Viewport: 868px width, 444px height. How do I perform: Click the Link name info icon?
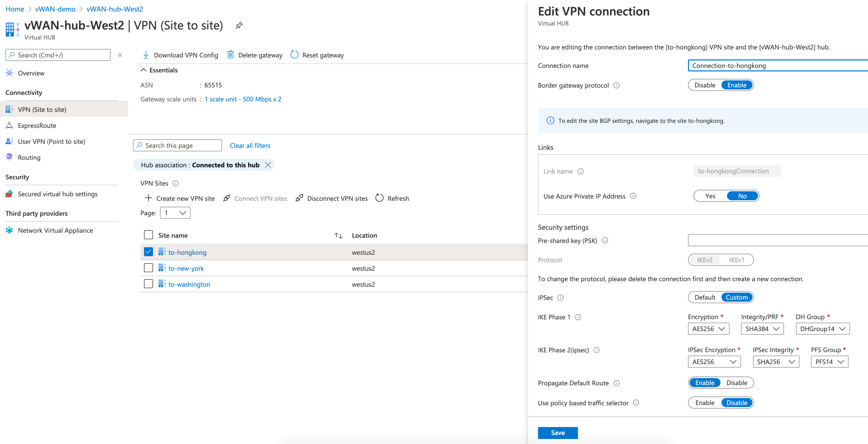(x=580, y=171)
